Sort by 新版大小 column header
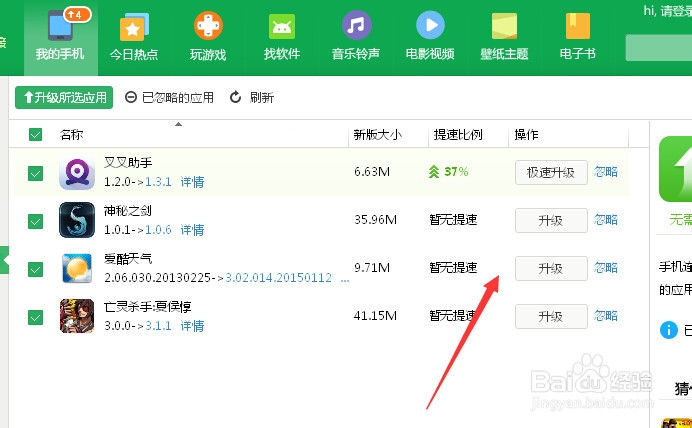The image size is (692, 428). 378,135
